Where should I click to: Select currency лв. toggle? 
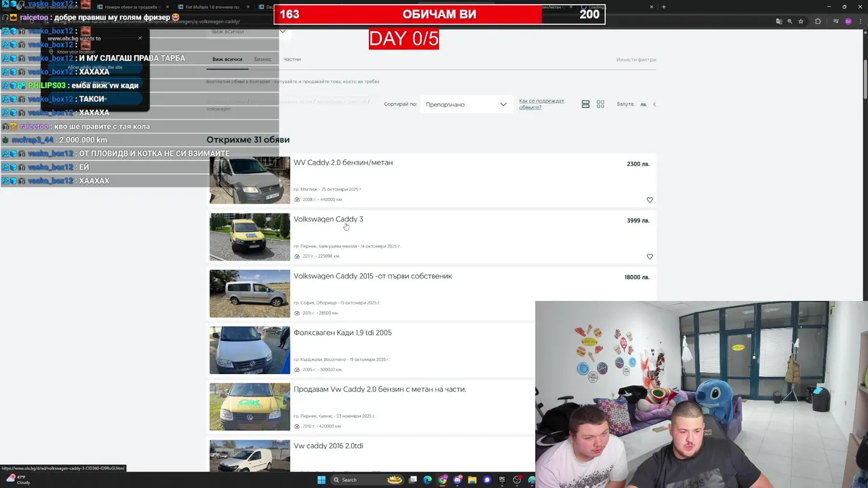point(644,104)
